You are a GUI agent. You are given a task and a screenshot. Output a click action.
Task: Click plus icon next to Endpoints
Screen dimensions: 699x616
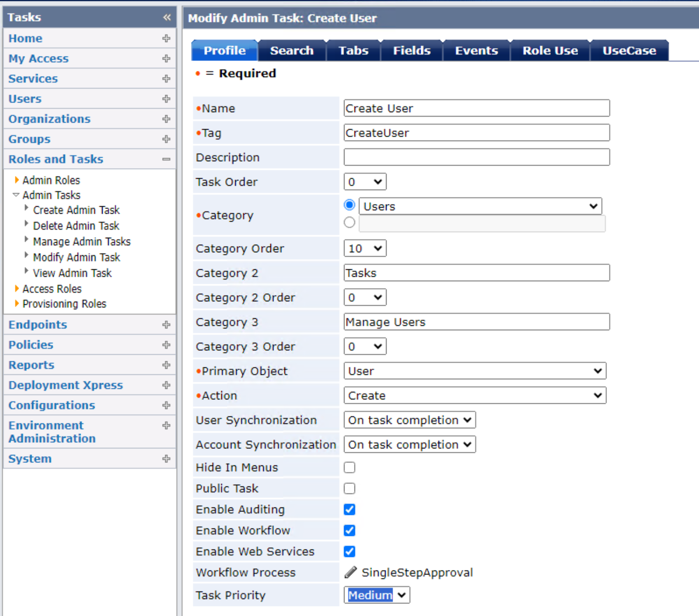click(166, 325)
